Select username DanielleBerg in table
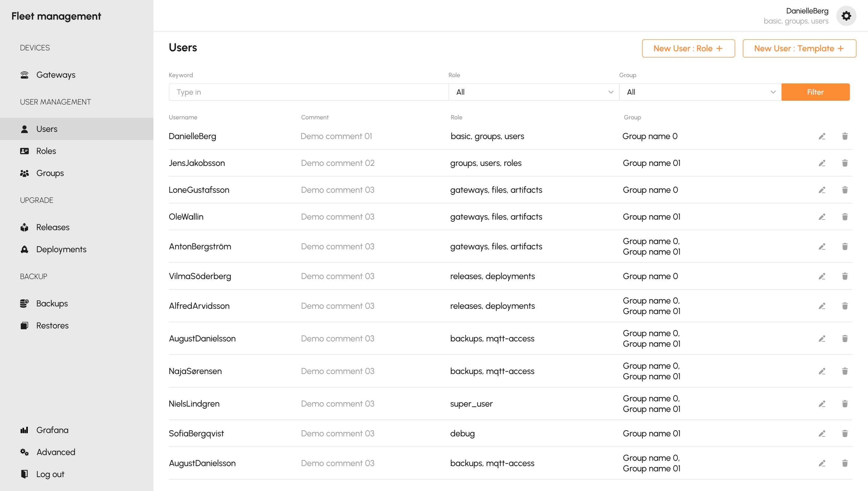The width and height of the screenshot is (868, 491). coord(192,136)
